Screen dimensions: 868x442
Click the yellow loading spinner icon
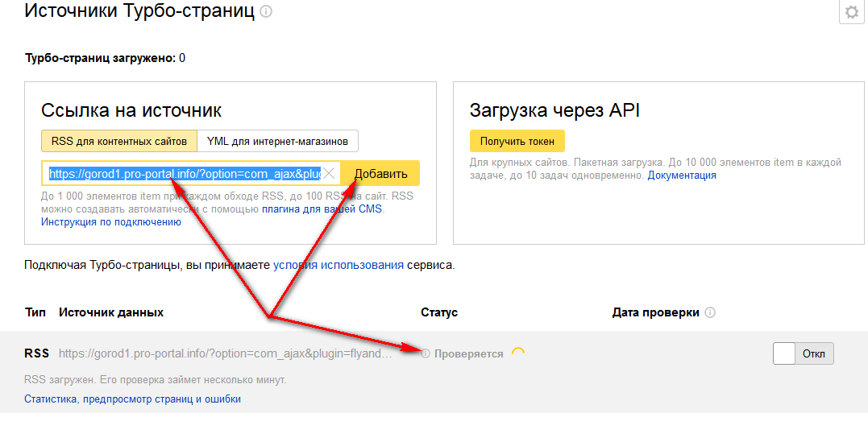tap(518, 353)
